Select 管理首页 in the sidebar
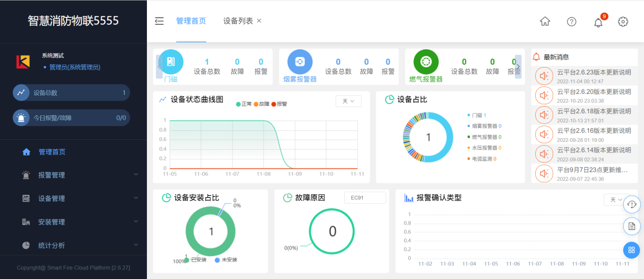The image size is (644, 279). (52, 151)
